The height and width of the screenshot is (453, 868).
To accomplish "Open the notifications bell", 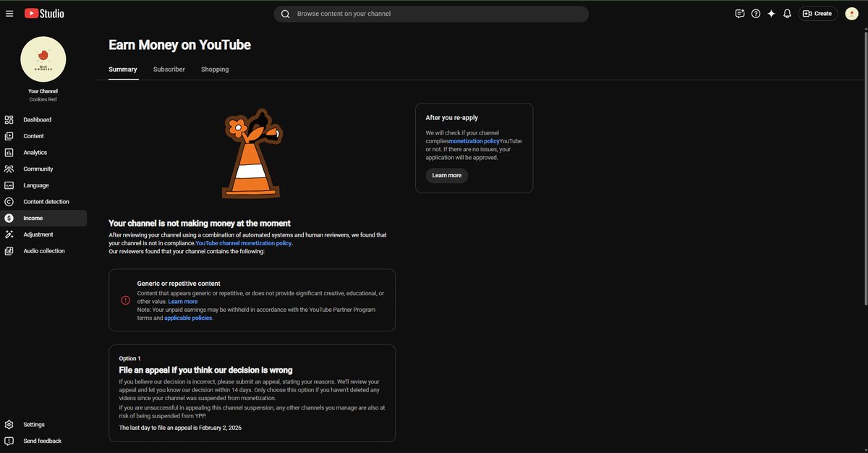I will point(787,14).
